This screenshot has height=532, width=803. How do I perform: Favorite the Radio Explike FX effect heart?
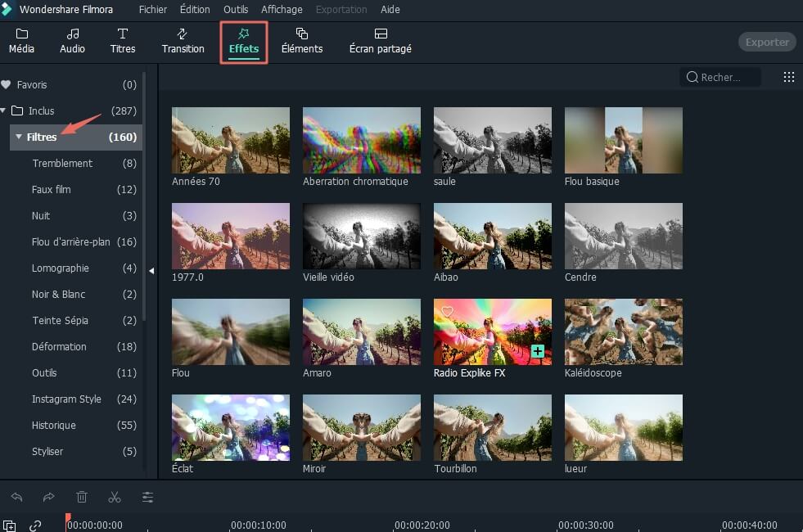coord(448,311)
